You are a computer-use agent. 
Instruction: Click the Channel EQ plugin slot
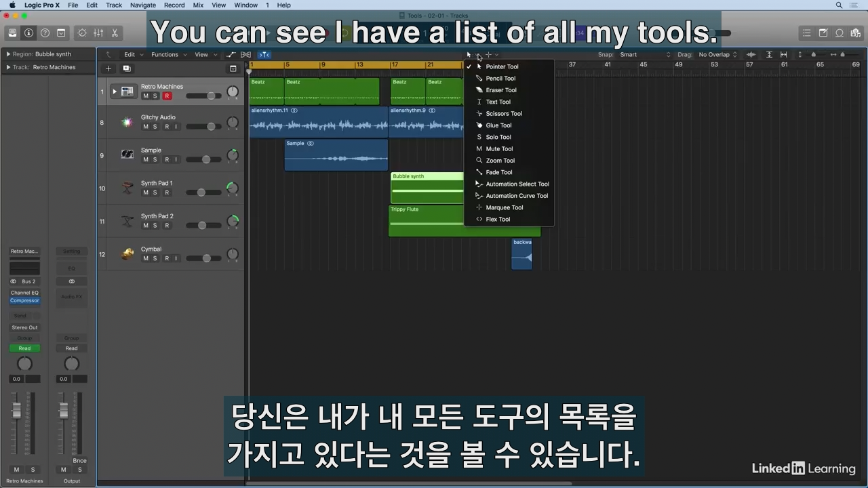(24, 293)
